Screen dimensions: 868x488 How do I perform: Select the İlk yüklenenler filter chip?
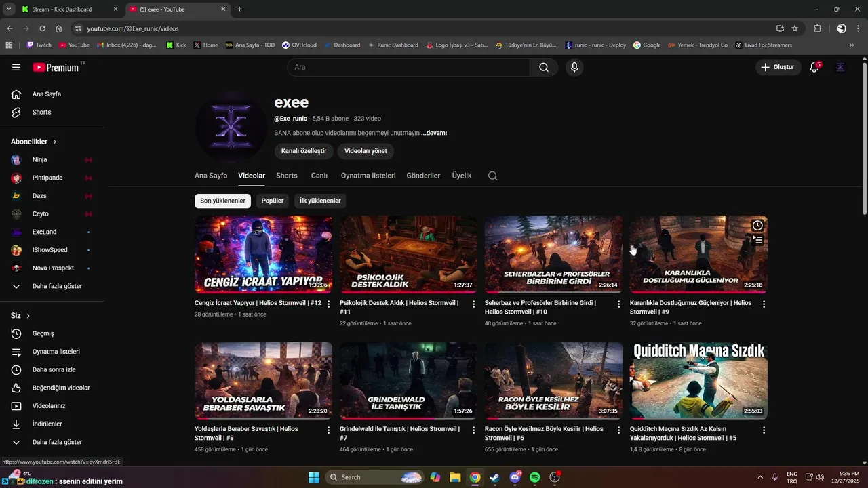[x=320, y=201]
